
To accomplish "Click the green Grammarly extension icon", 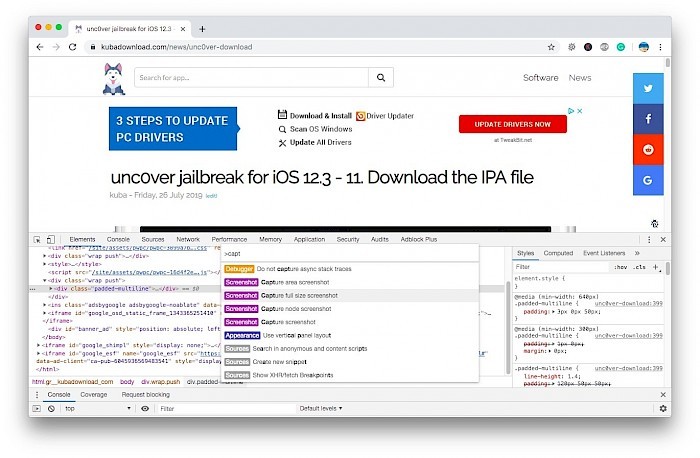I will (621, 47).
